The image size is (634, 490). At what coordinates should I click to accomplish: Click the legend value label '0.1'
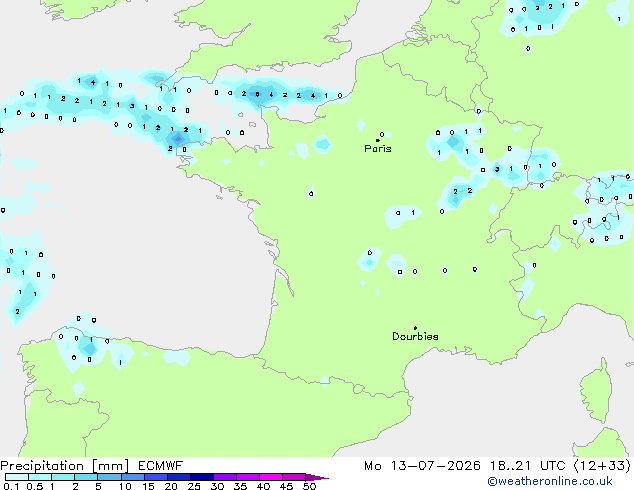pyautogui.click(x=11, y=486)
